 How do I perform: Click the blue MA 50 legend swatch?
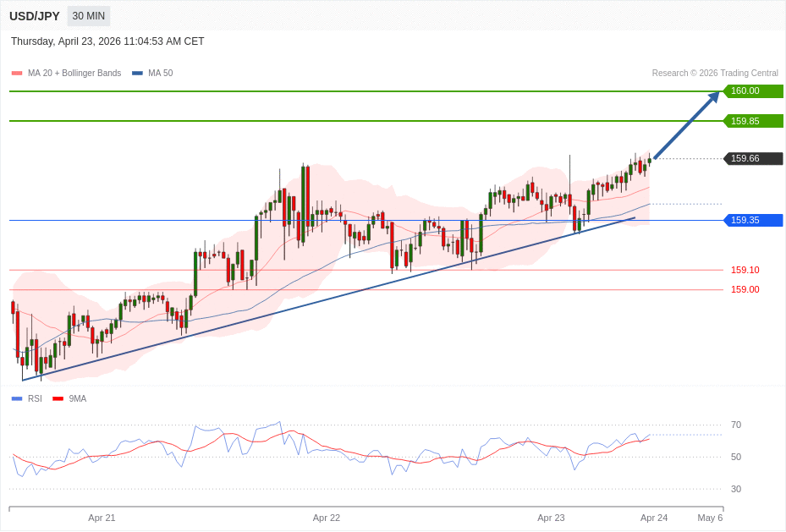(x=137, y=74)
